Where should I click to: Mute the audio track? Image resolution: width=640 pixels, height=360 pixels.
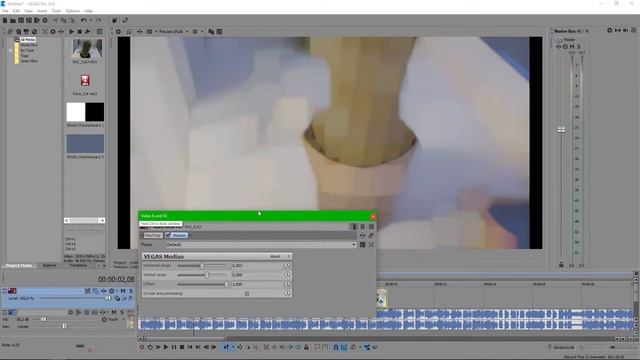(x=114, y=312)
